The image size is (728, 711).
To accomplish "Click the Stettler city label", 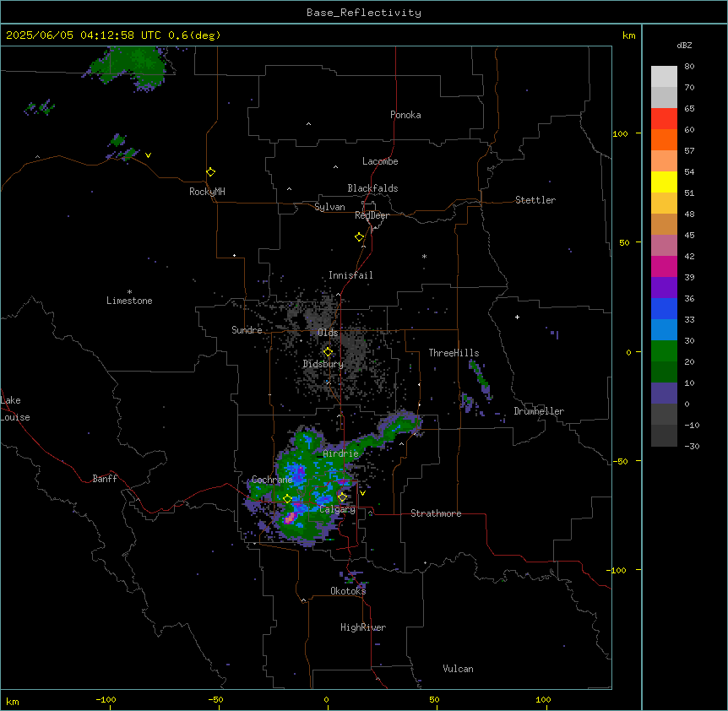I will 535,200.
